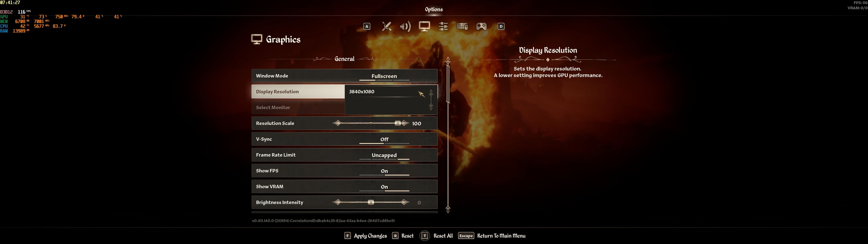868x244 pixels.
Task: Click Reset All with the T key hint
Action: point(436,236)
